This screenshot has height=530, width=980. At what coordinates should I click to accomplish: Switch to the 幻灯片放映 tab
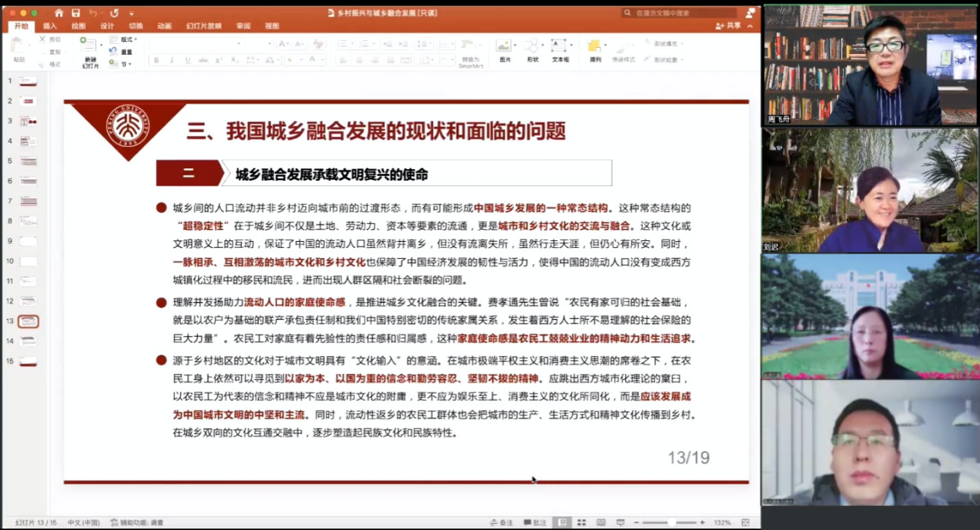(203, 25)
